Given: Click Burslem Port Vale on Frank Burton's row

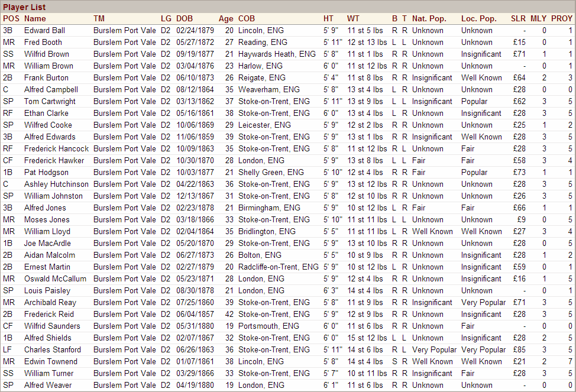Looking at the screenshot, I should (x=125, y=77).
